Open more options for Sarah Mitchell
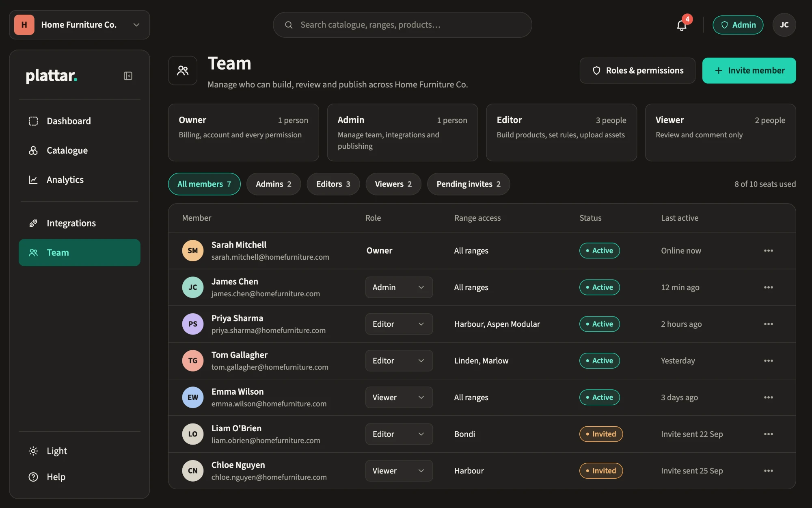Image resolution: width=812 pixels, height=508 pixels. point(768,251)
